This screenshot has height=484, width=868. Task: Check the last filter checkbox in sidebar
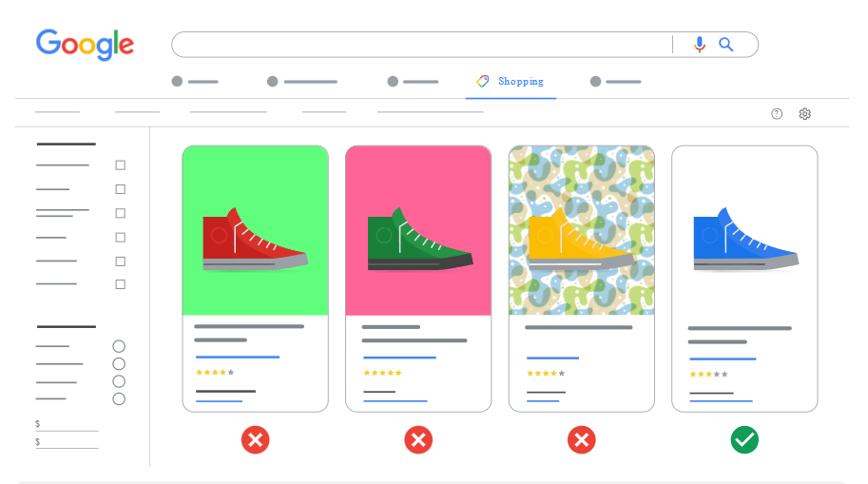121,284
